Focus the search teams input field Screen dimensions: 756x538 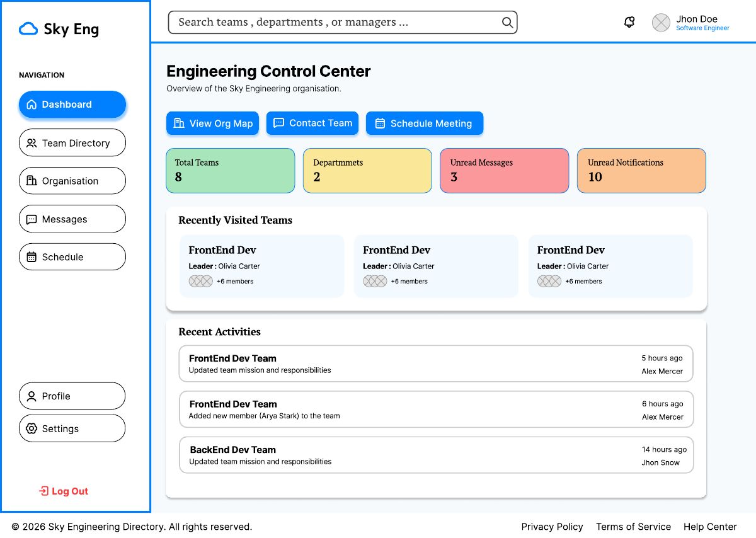pos(343,22)
